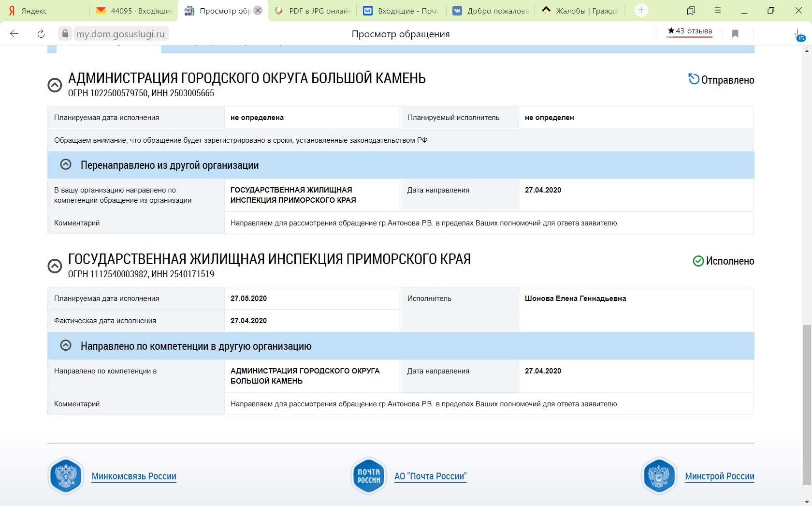Viewport: 812px width, 506px height.
Task: Collapse Администрация городского округа Большой Камень section
Action: (55, 85)
